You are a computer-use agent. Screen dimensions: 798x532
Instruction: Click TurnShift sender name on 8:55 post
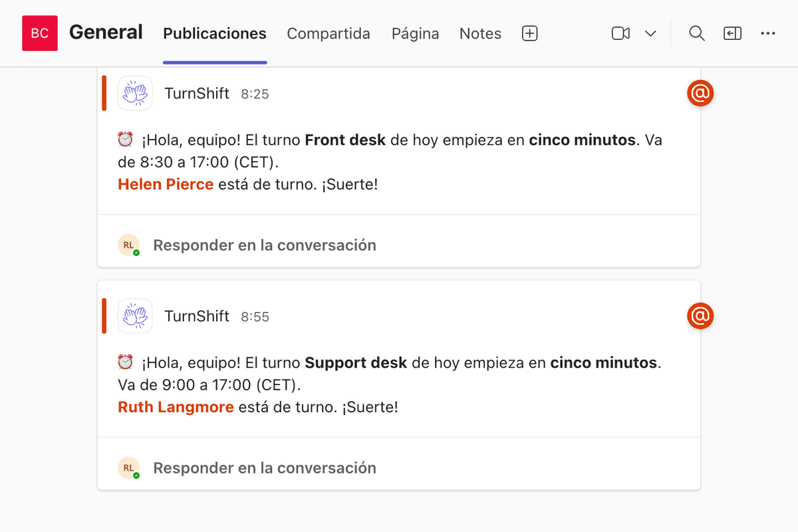point(197,316)
